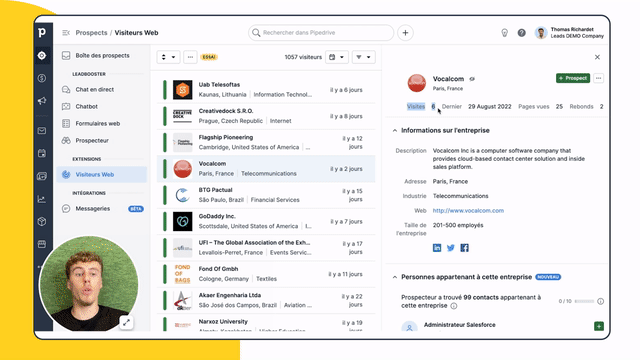
Task: Select Visiteurs Web in the side menu
Action: [x=102, y=174]
